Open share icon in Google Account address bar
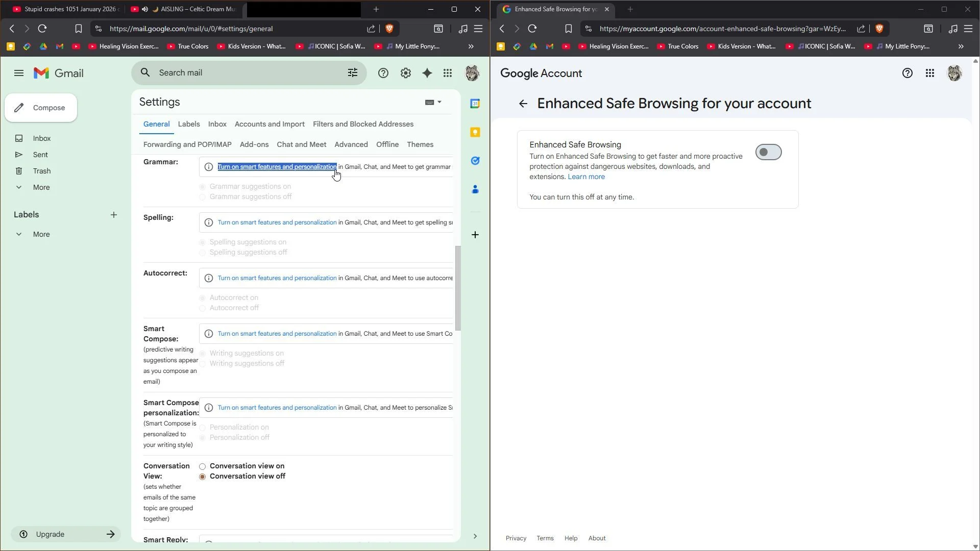 pyautogui.click(x=861, y=29)
